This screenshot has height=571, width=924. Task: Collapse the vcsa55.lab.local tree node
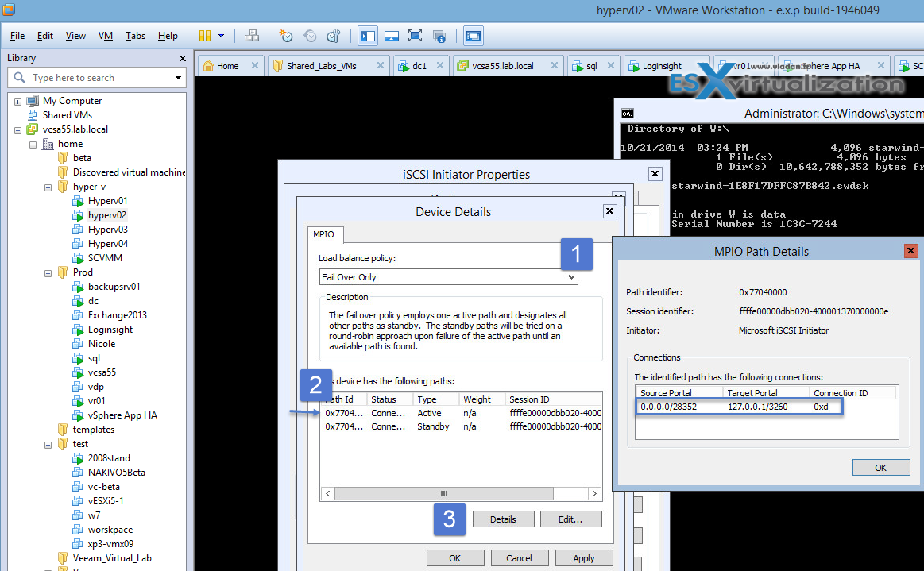point(17,129)
